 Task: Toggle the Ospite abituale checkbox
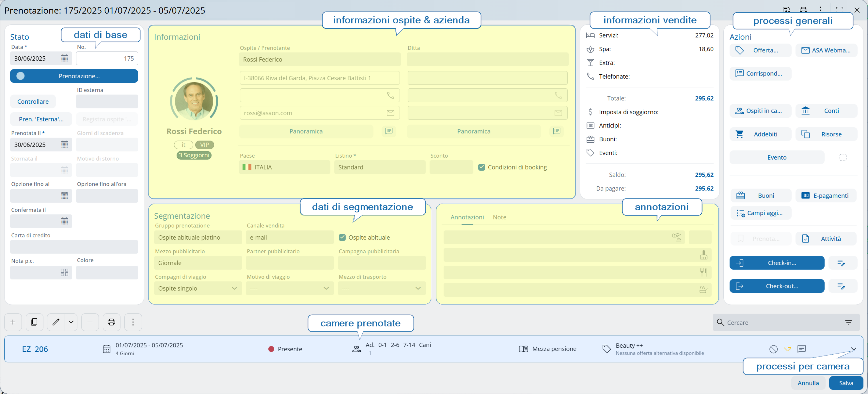tap(342, 237)
